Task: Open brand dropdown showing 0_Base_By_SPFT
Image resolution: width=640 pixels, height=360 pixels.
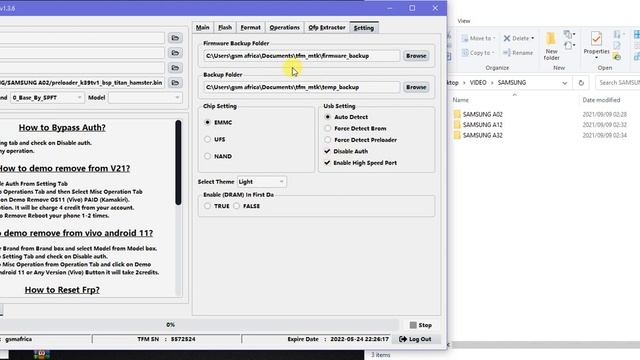Action: click(x=47, y=98)
